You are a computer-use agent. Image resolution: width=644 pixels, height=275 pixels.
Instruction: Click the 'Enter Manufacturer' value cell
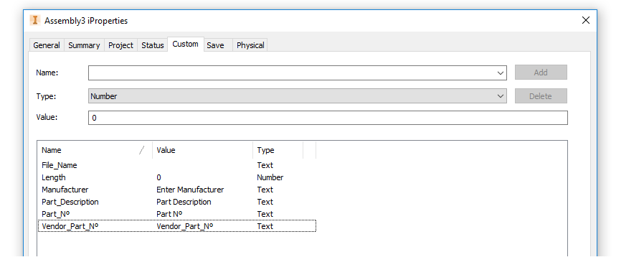[x=190, y=190]
